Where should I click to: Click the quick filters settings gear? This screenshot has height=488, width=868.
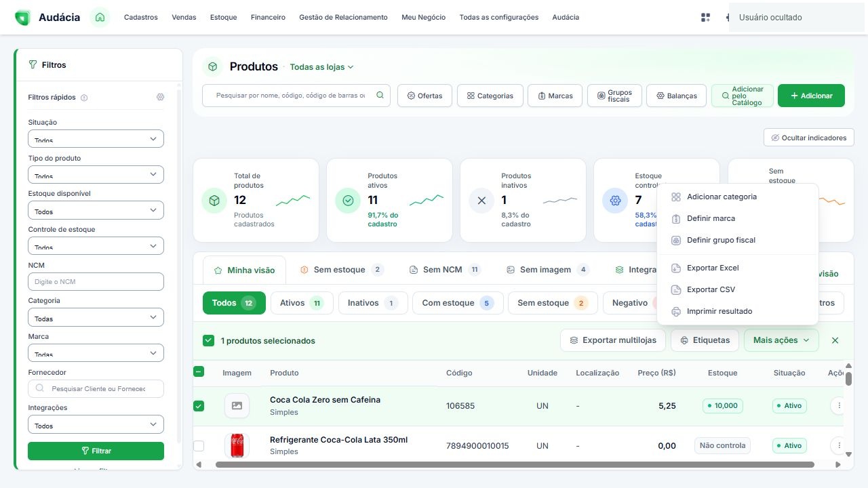[160, 97]
